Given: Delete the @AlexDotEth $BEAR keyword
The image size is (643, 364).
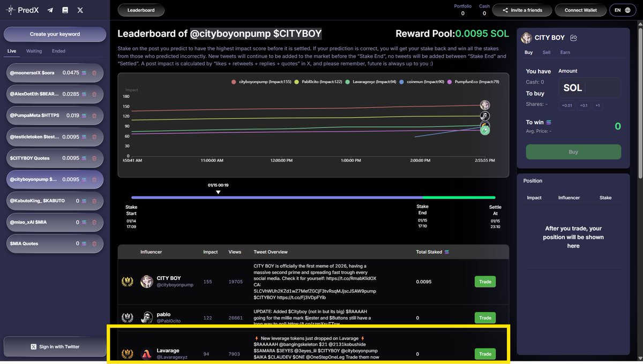Looking at the screenshot, I should 94,94.
